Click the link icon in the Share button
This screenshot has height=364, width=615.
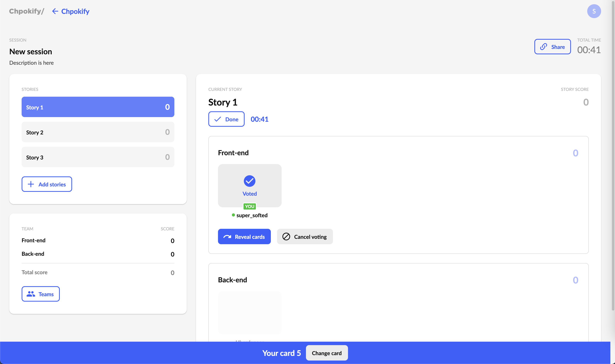tap(544, 47)
